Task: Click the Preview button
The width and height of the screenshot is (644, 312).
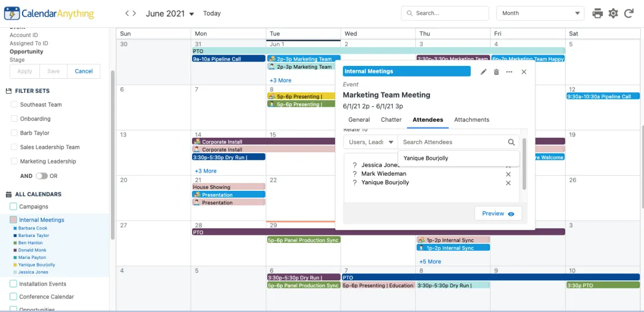Action: pyautogui.click(x=498, y=213)
